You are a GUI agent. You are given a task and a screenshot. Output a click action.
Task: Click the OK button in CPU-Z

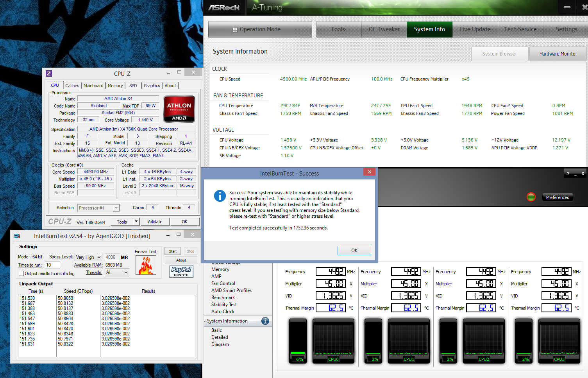coord(184,222)
